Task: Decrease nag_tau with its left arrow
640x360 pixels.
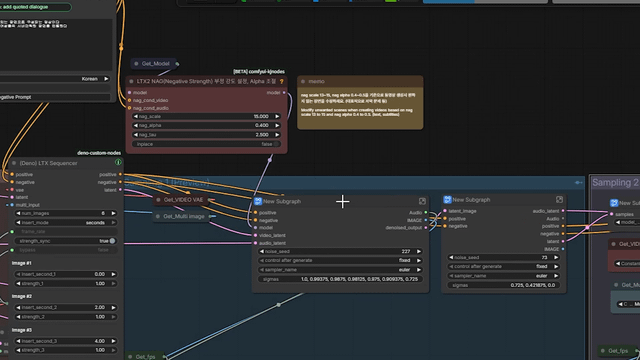Action: pyautogui.click(x=136, y=135)
